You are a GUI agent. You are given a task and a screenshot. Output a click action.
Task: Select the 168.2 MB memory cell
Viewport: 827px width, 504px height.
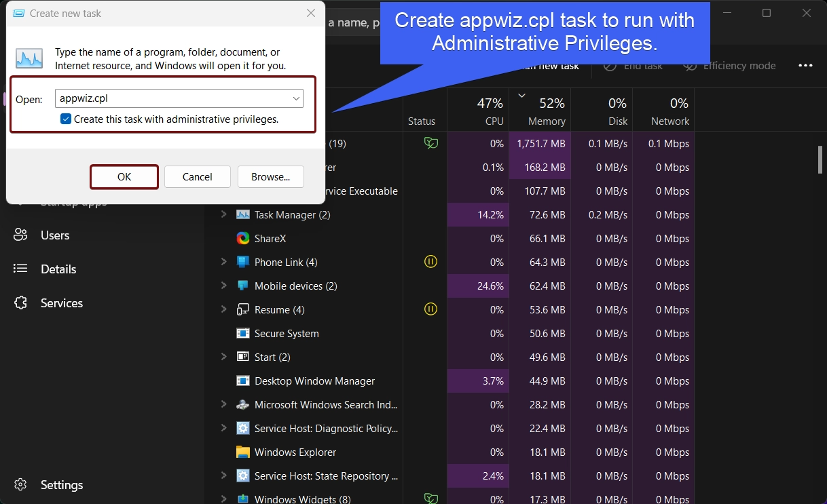[540, 167]
